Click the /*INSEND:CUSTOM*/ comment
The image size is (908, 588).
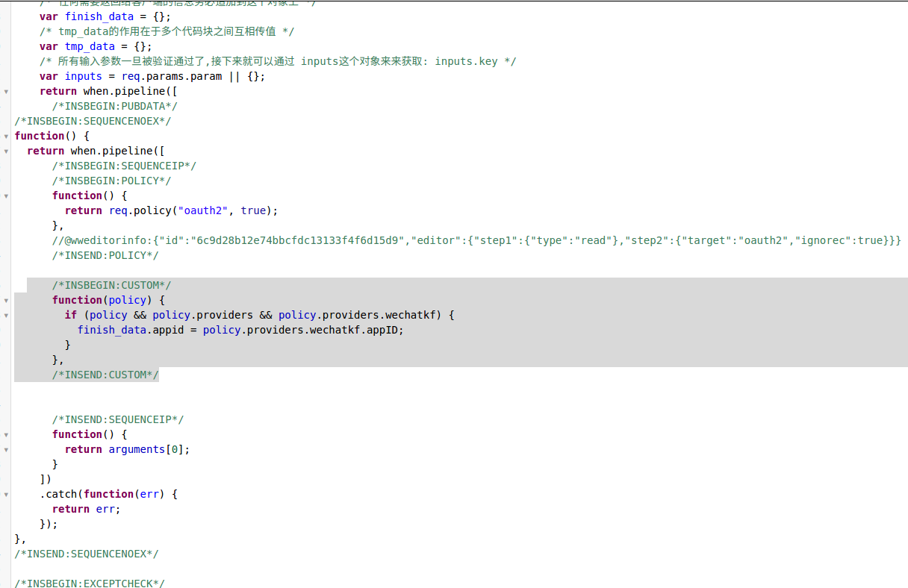[x=105, y=375]
